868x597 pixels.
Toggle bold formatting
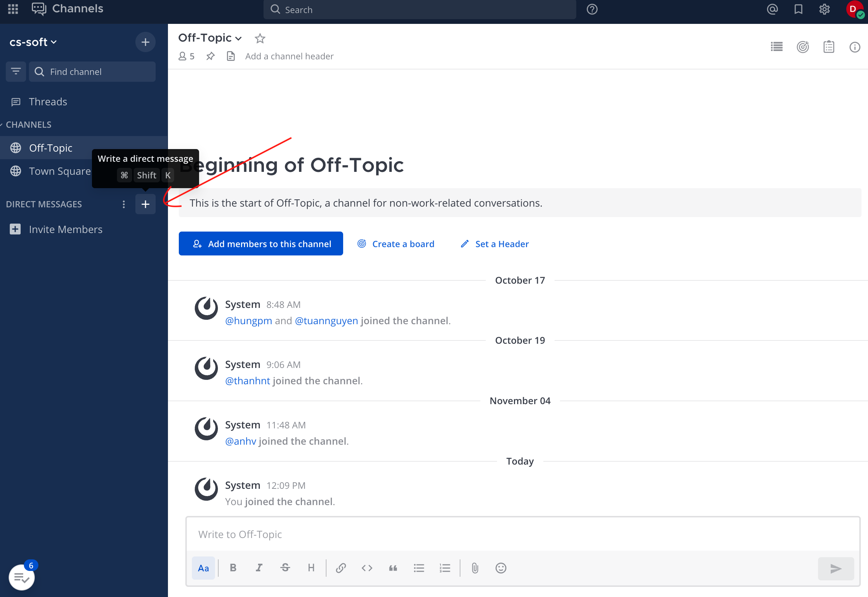233,568
